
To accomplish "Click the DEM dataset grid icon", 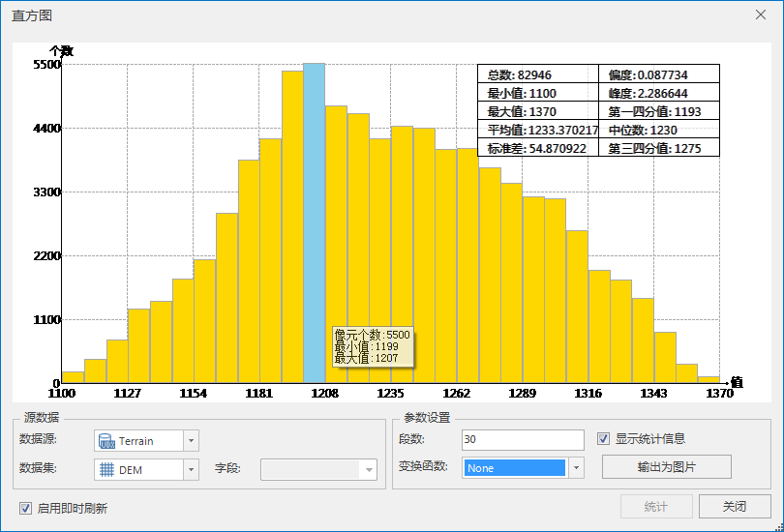I will click(106, 470).
